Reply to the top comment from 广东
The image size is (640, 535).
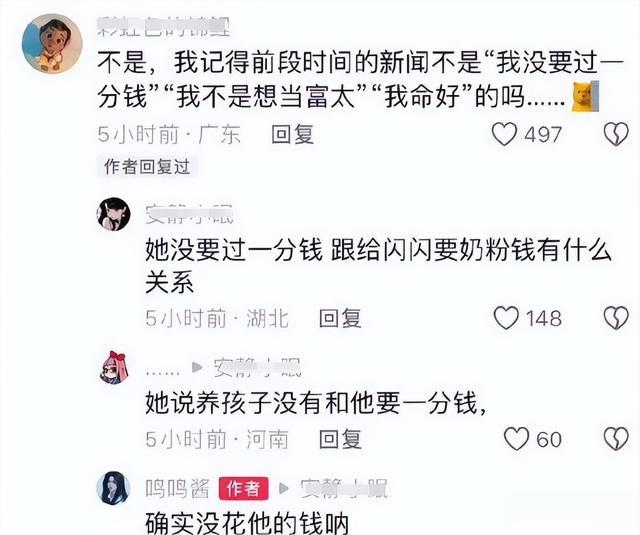point(292,135)
